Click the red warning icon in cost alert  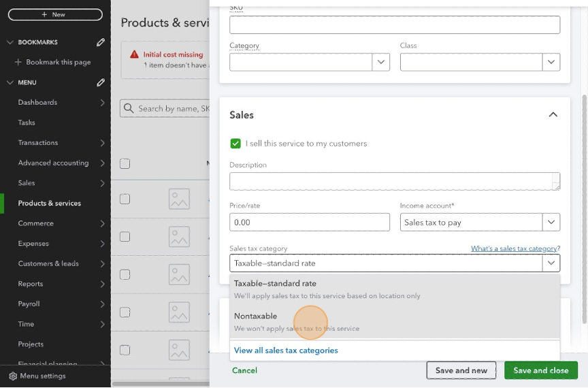tap(134, 54)
